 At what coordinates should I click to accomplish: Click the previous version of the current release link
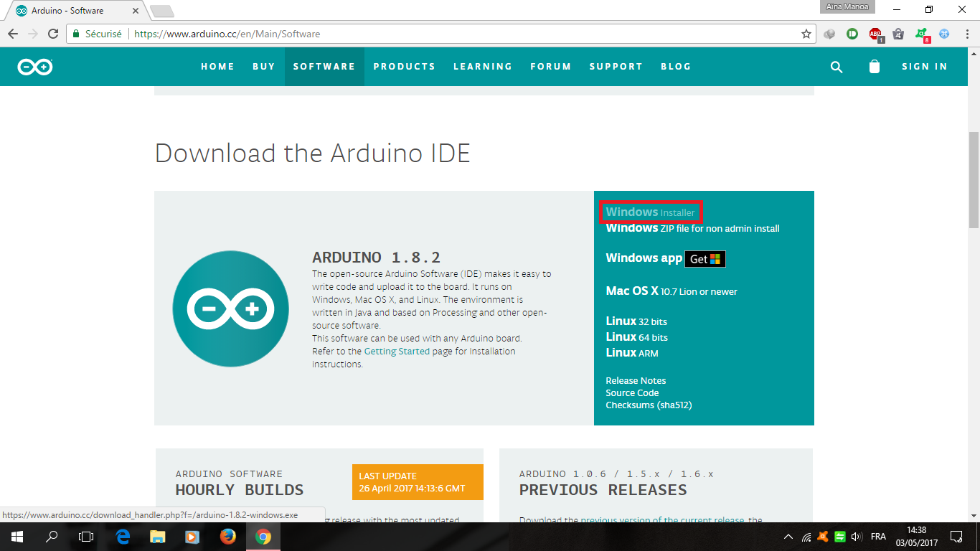pyautogui.click(x=664, y=519)
